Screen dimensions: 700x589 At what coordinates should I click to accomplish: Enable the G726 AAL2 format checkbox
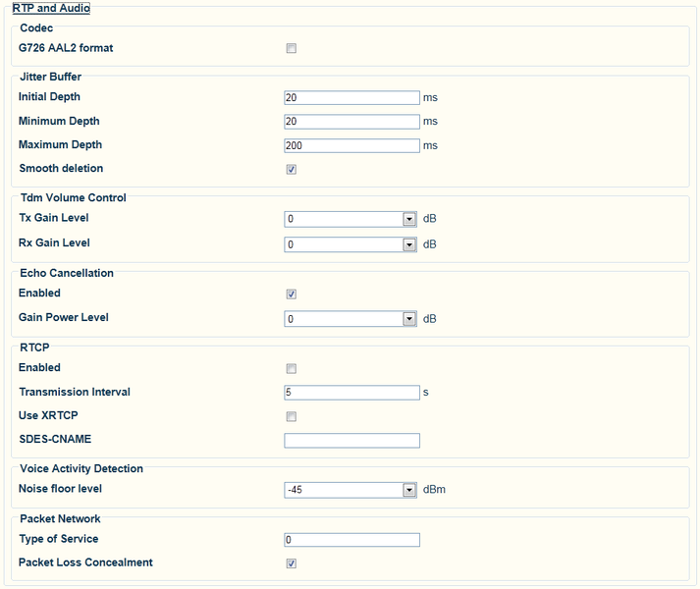click(x=291, y=48)
